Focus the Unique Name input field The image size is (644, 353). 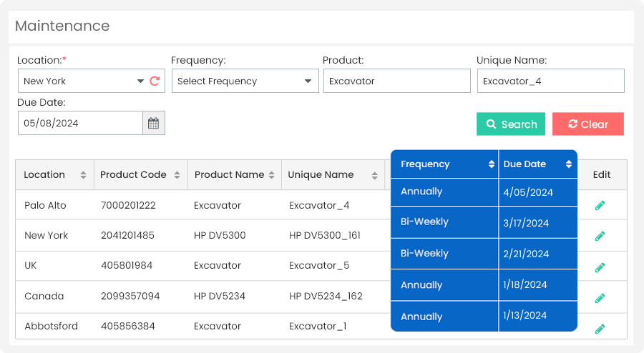pos(550,81)
